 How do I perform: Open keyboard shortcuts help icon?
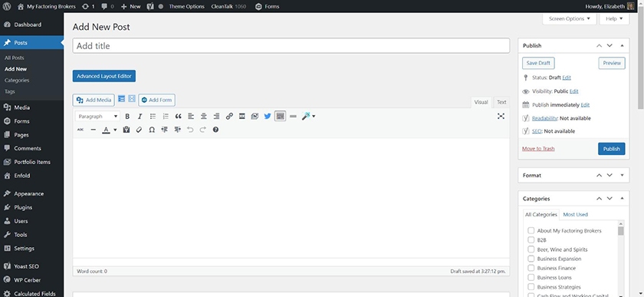click(215, 130)
